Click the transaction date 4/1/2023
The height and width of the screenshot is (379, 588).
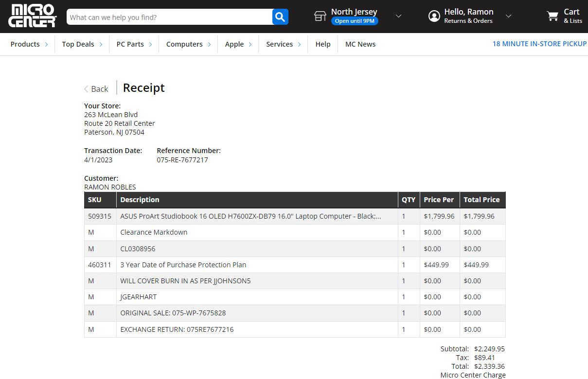[98, 160]
